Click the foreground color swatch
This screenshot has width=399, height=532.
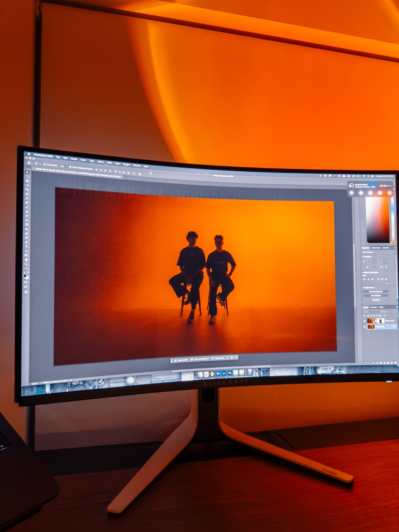[25, 276]
